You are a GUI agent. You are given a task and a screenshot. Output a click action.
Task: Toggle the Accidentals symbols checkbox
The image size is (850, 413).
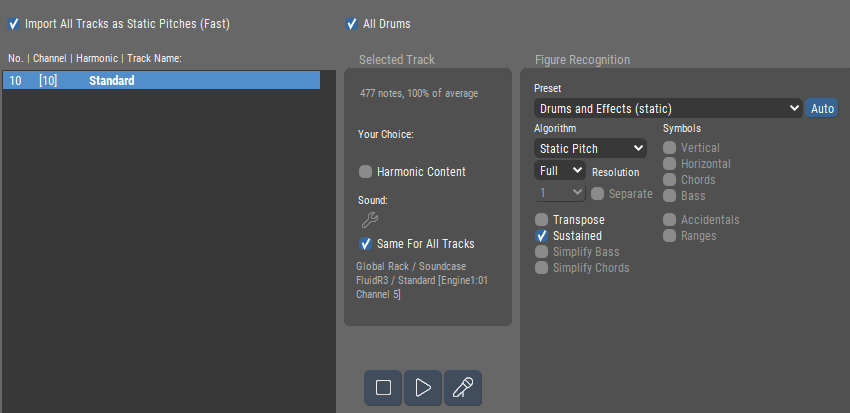point(670,220)
